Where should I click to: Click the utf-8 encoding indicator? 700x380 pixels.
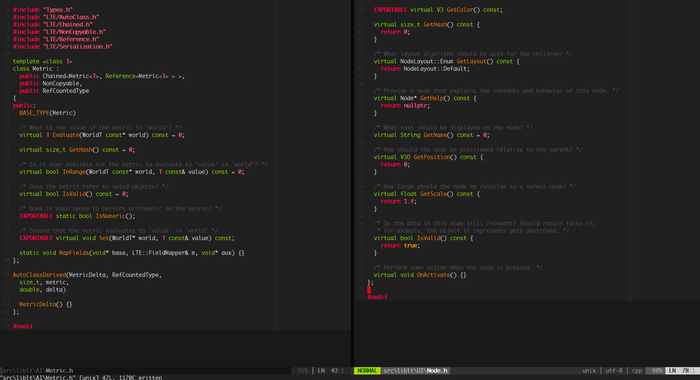[614, 371]
